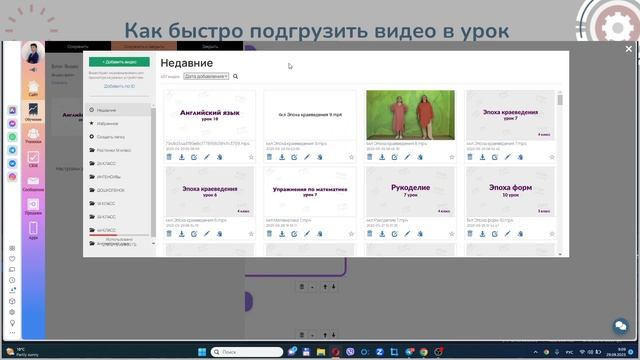Open the 'Дата добавления' sort dropdown
Screen dimensions: 640x360
[x=206, y=76]
